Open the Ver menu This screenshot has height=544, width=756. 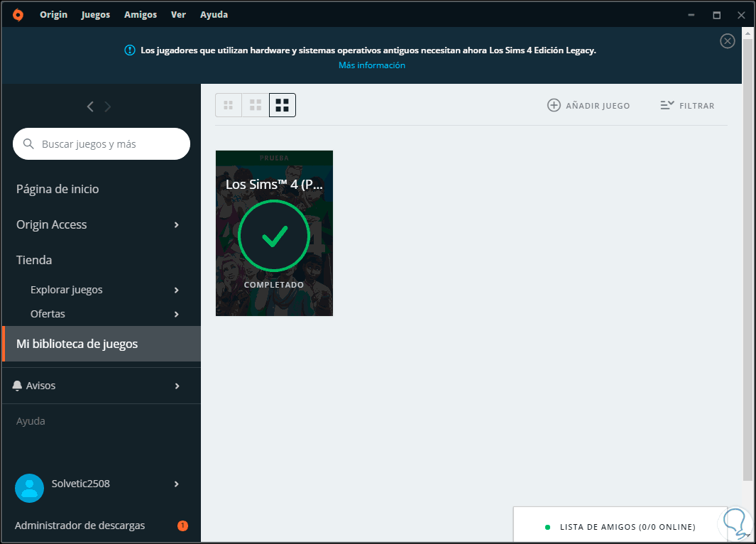tap(178, 14)
